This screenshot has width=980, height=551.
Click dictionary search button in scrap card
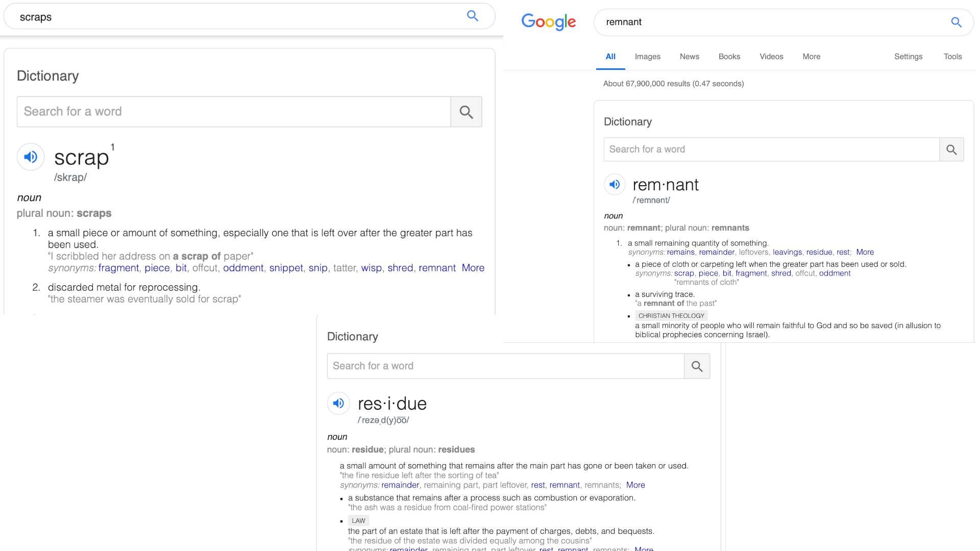[x=466, y=112]
